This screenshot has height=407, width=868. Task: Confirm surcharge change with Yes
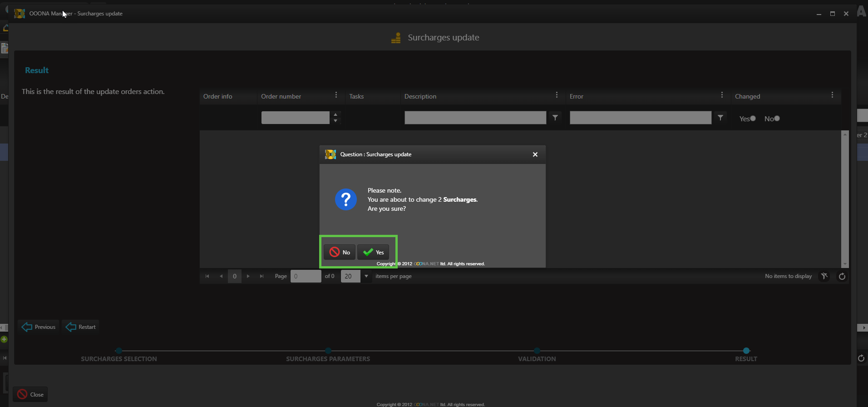point(373,252)
